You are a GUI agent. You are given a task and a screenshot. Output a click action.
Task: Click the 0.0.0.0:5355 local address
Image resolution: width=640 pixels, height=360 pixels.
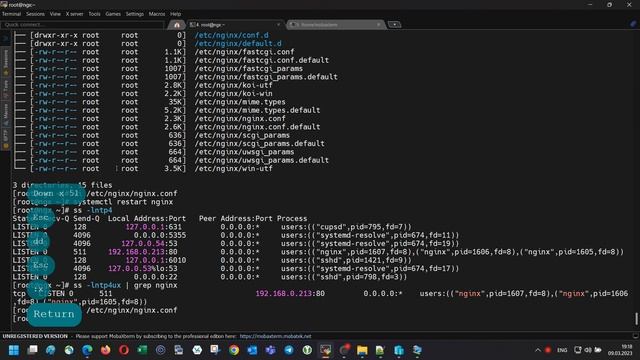pyautogui.click(x=160, y=235)
